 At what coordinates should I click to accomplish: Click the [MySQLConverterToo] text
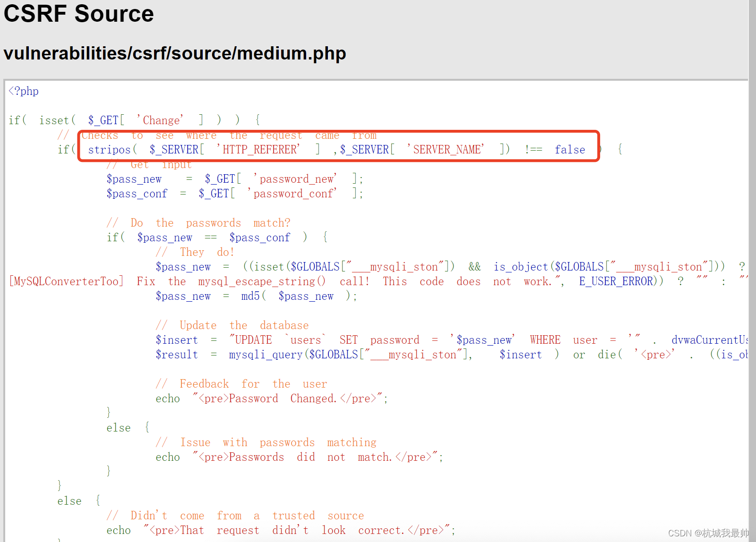pos(66,281)
